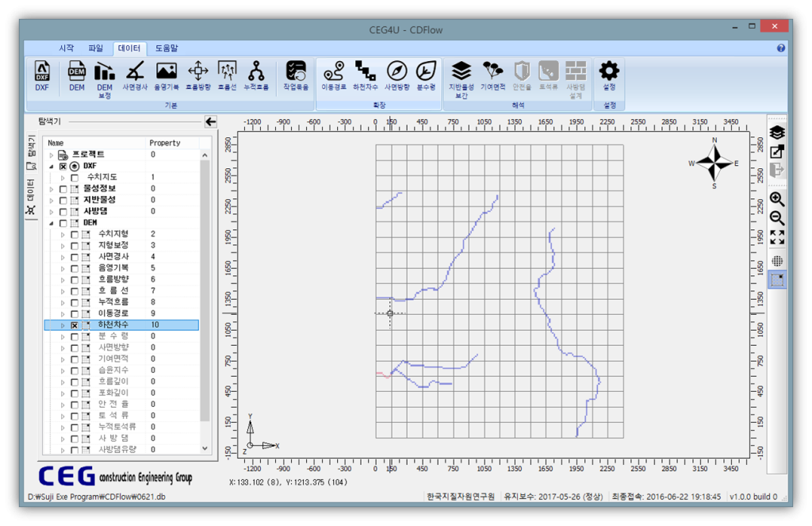Expand the 누적흐름 tree row
812x526 pixels.
point(63,302)
